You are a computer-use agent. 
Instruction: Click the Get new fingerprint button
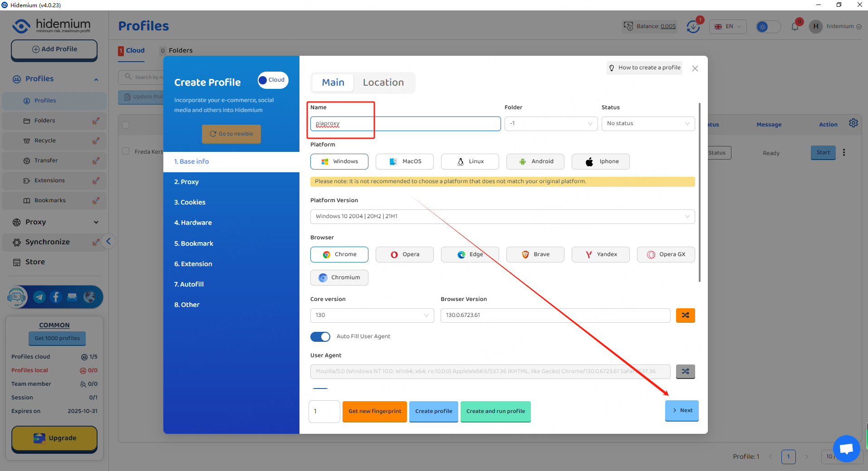374,411
